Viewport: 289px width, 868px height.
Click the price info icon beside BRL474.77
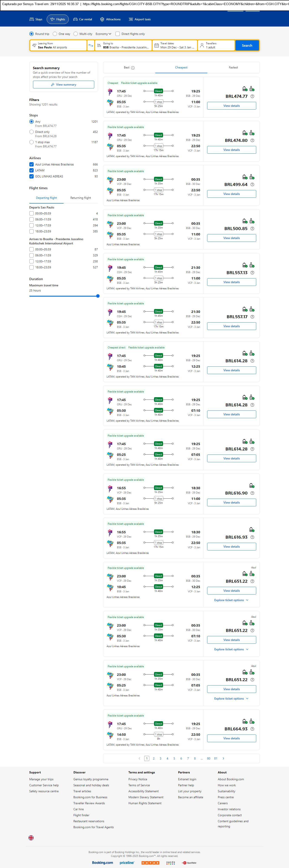252,96
